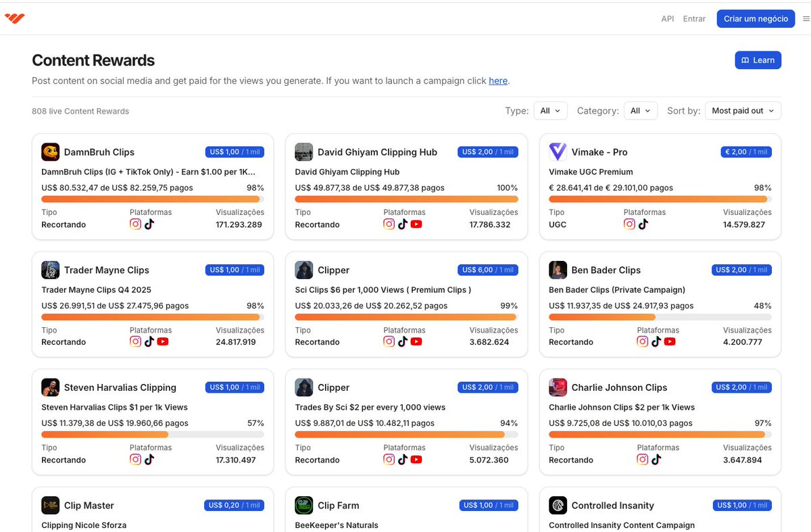
Task: Click views count 171.293.289
Action: [x=239, y=224]
